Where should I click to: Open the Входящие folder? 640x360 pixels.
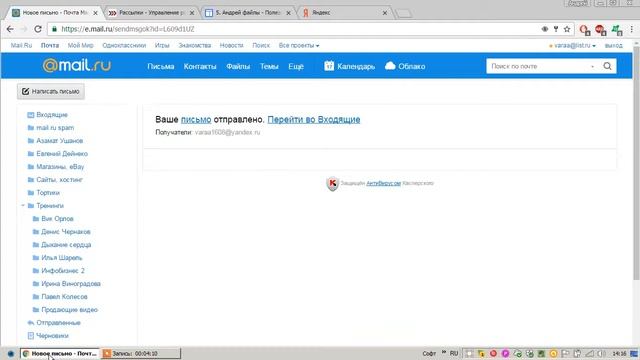pos(52,115)
